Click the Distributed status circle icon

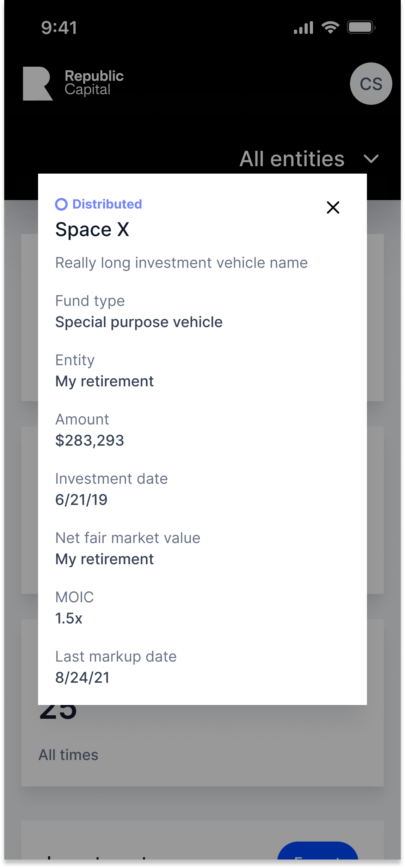(61, 204)
